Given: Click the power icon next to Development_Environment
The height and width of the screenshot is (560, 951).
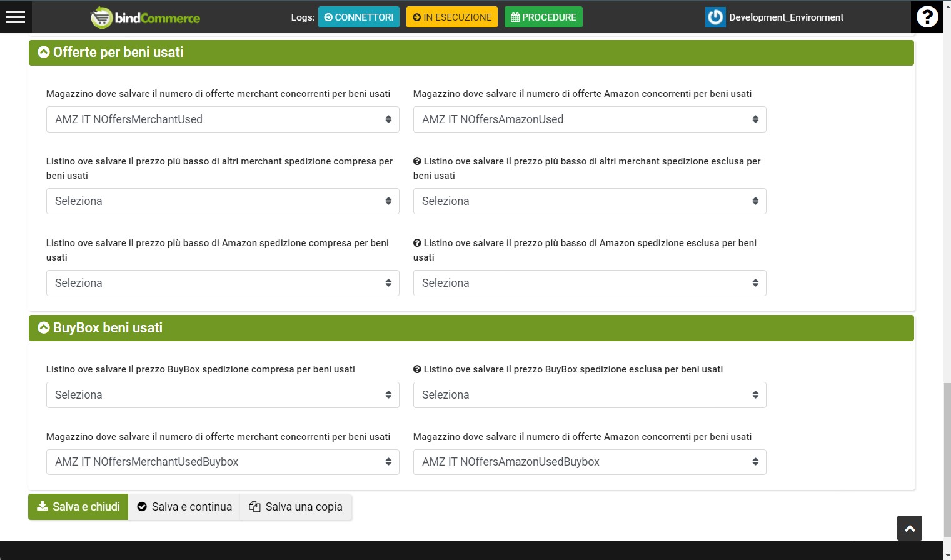Looking at the screenshot, I should (715, 17).
